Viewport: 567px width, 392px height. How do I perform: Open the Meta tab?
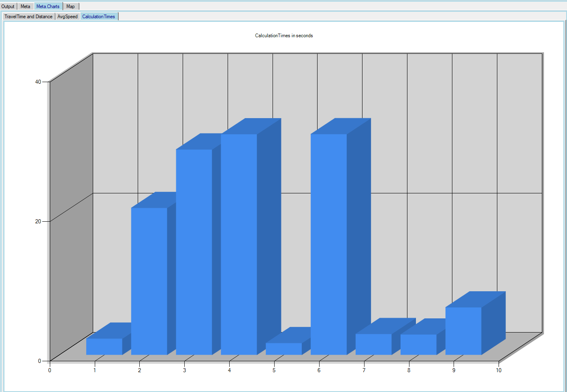pyautogui.click(x=25, y=6)
